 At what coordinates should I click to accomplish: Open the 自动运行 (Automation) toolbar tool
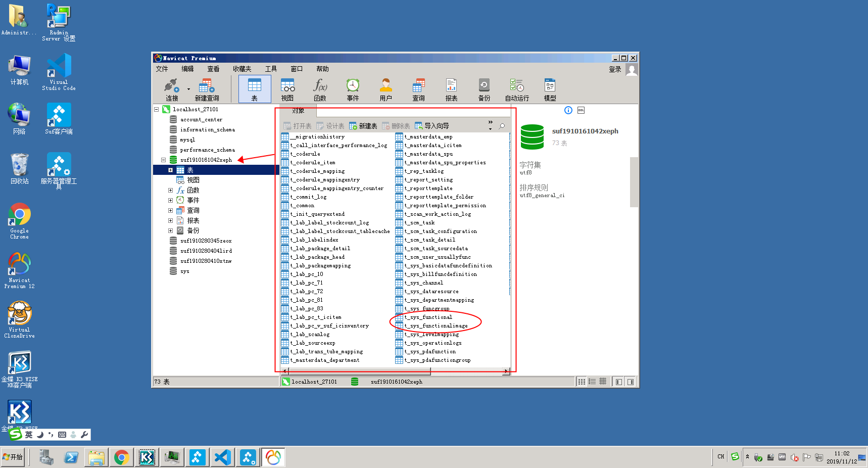[x=517, y=89]
